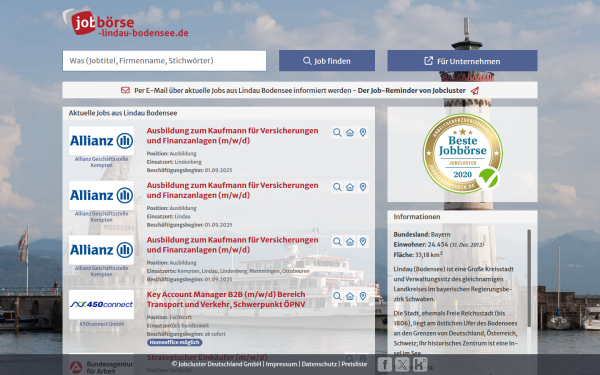Focus the job title search field

(165, 60)
